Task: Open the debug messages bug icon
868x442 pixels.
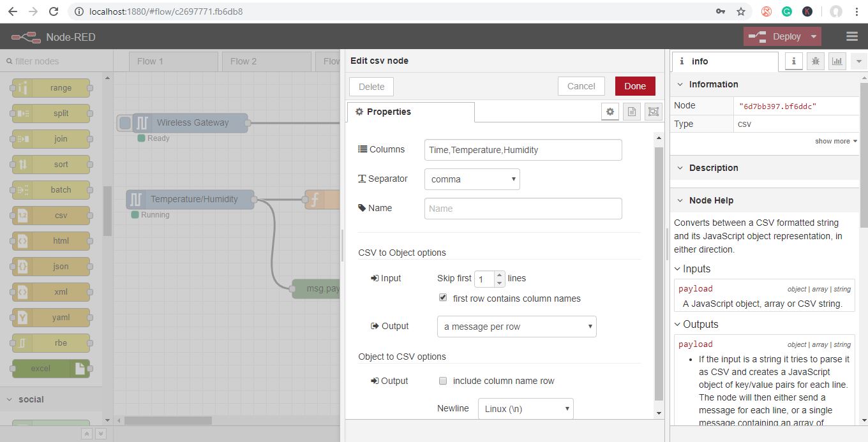Action: click(815, 61)
